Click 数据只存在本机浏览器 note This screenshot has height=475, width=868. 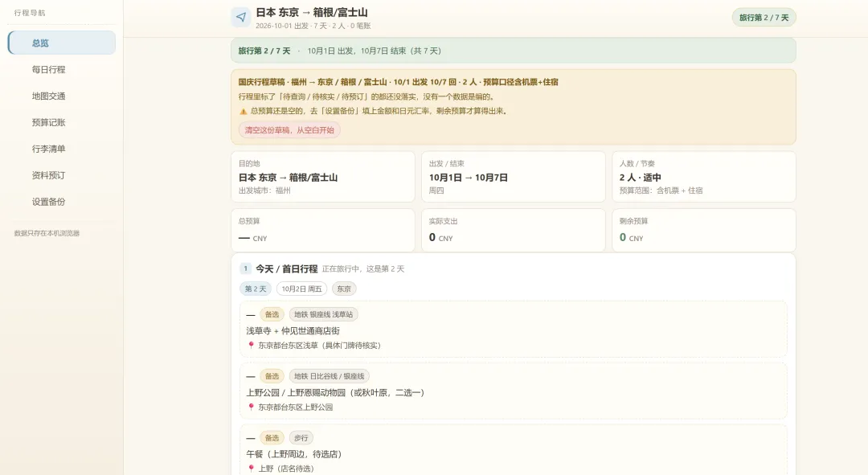click(x=47, y=233)
